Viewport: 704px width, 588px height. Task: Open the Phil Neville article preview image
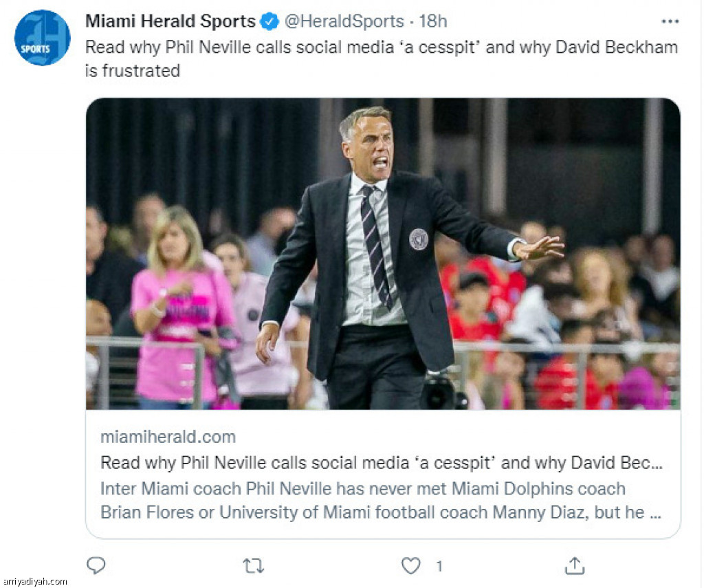383,254
